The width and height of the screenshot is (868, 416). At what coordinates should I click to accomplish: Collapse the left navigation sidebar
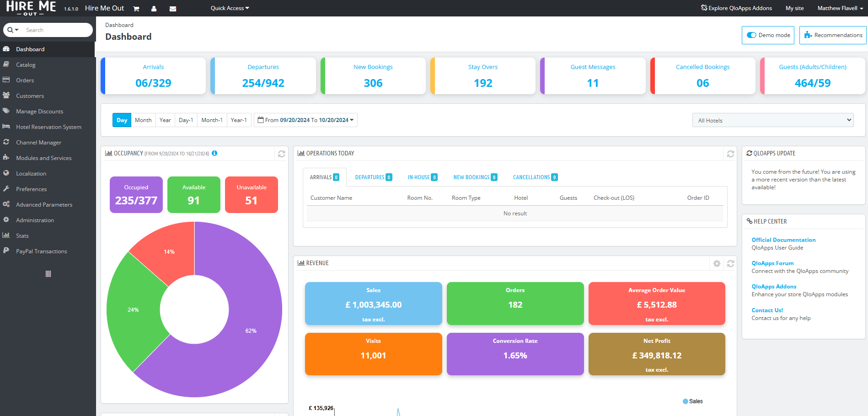point(48,273)
